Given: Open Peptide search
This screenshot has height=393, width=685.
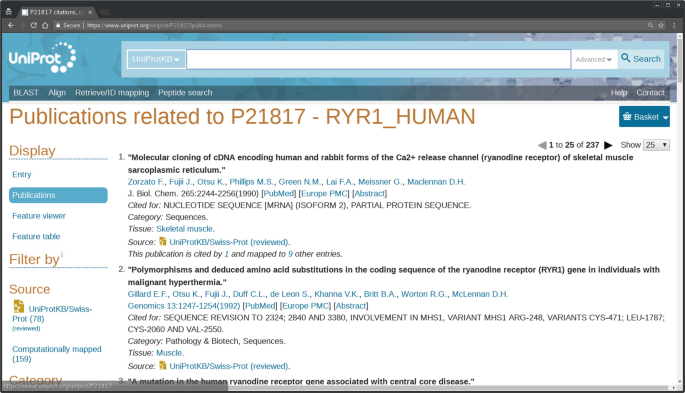Looking at the screenshot, I should click(x=185, y=93).
